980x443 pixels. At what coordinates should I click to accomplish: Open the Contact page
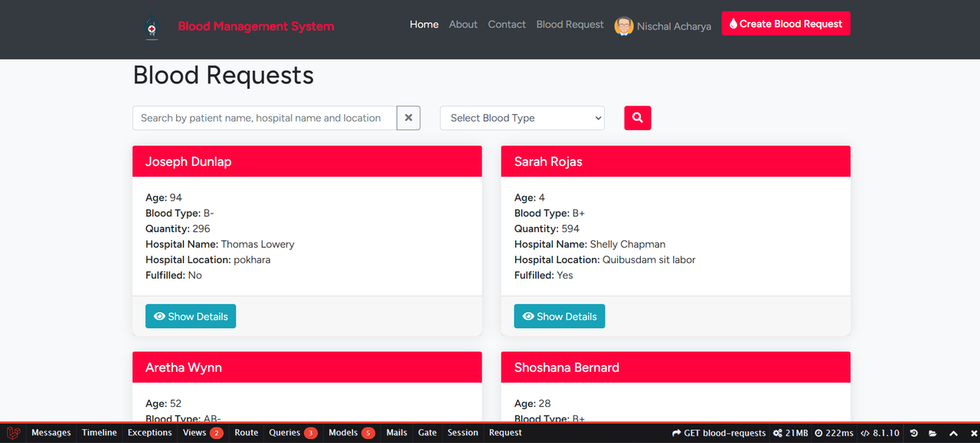point(507,24)
